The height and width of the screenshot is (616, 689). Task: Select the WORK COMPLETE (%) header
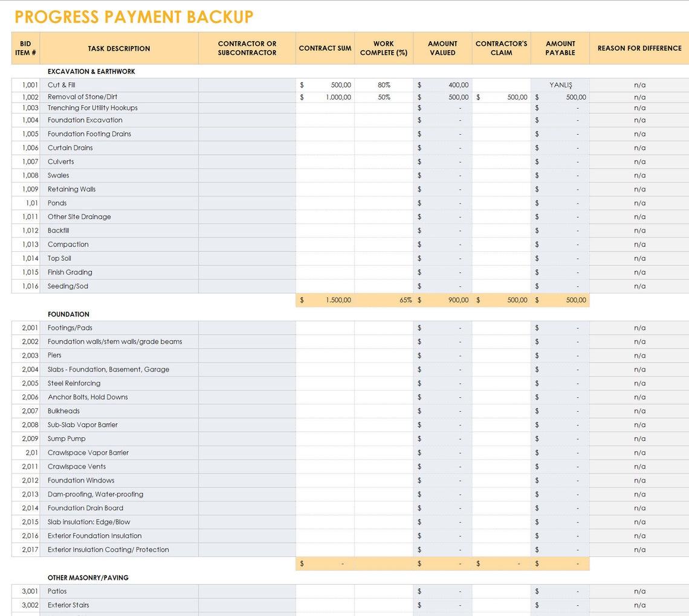click(383, 48)
